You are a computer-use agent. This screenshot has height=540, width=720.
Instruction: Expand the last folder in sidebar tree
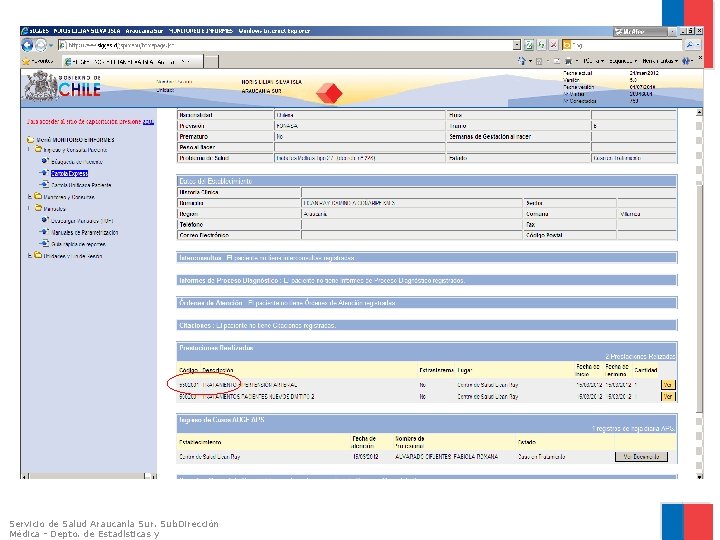point(29,256)
